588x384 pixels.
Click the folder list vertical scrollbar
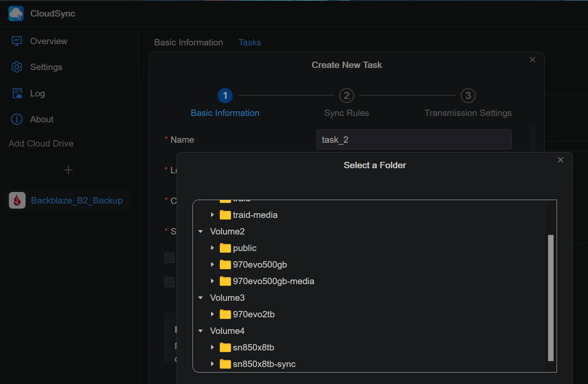(x=551, y=298)
